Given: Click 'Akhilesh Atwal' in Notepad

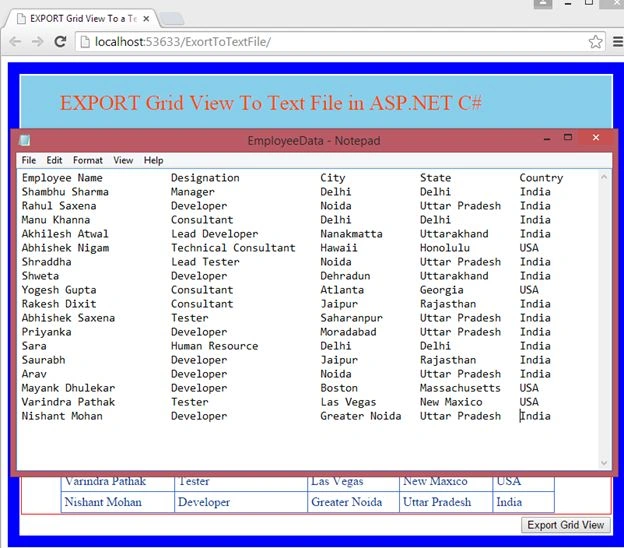Looking at the screenshot, I should coord(65,234).
